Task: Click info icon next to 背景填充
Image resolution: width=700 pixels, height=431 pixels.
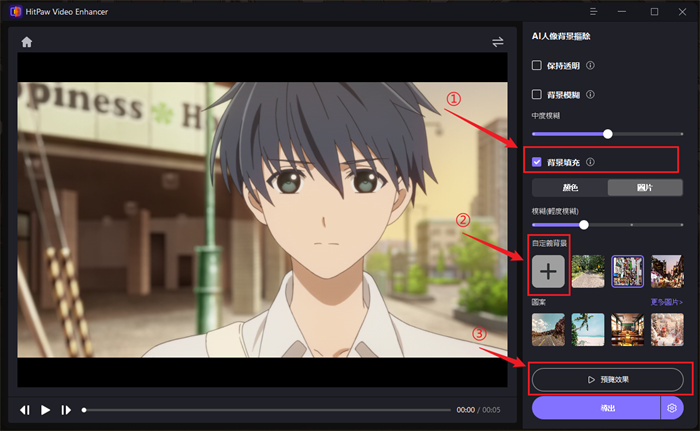Action: 590,162
